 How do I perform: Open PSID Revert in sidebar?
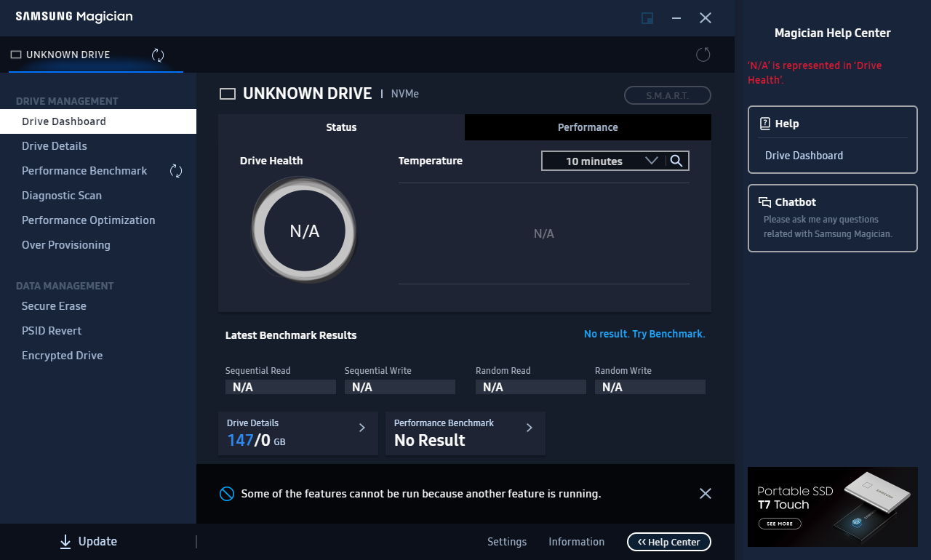pyautogui.click(x=98, y=331)
